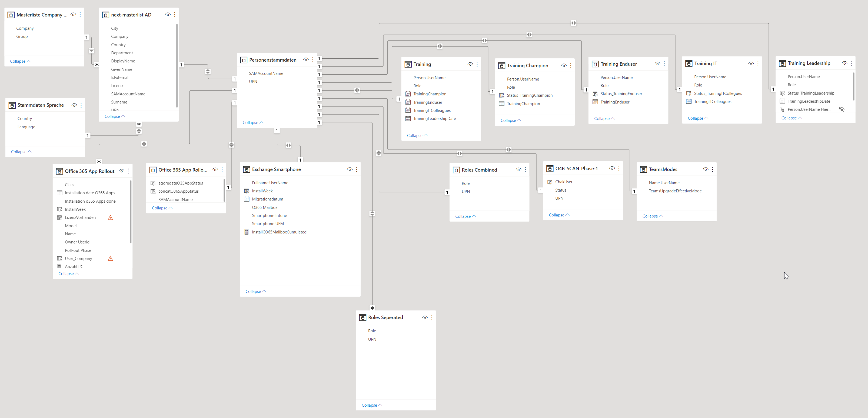This screenshot has width=868, height=418.
Task: Click the hierarchy icon on Person.UserName Hier field
Action: tap(782, 109)
